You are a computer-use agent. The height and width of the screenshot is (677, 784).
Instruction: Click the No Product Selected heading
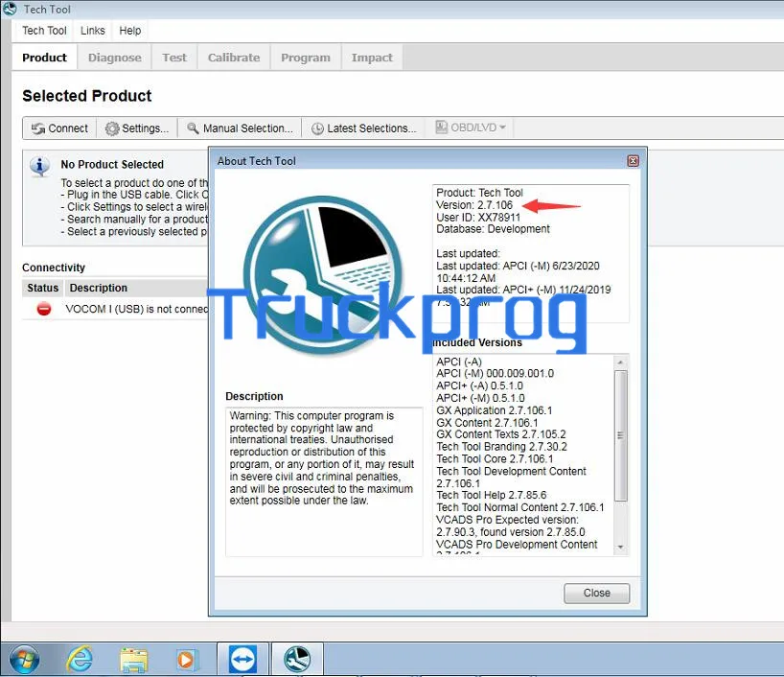pyautogui.click(x=112, y=165)
